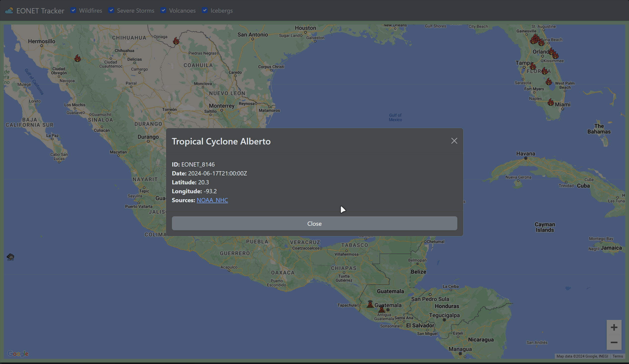
Task: Select the storm cloud marker in the Pacific
Action: (10, 257)
